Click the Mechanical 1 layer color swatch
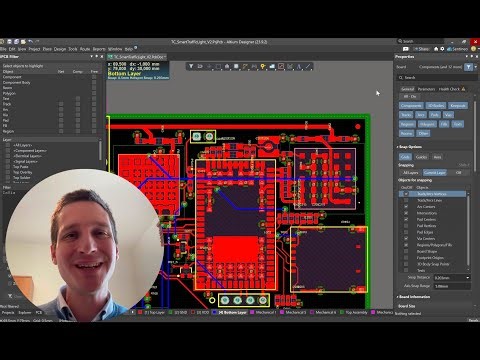 click(252, 313)
